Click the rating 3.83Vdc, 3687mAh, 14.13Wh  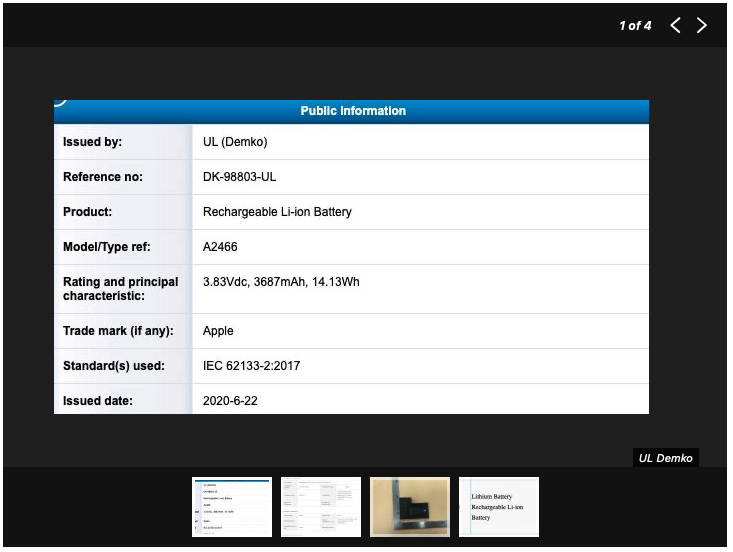[281, 282]
